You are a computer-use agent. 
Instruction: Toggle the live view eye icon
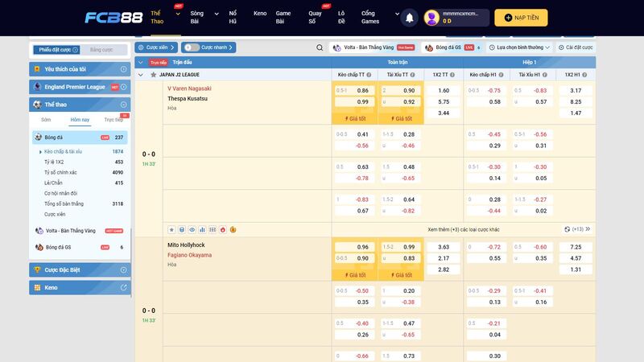point(192,230)
